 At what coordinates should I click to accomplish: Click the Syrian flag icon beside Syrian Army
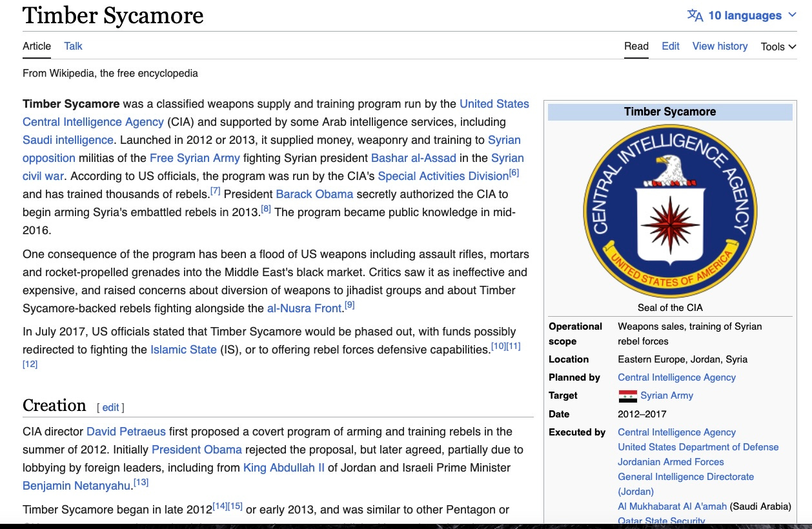[x=627, y=396]
